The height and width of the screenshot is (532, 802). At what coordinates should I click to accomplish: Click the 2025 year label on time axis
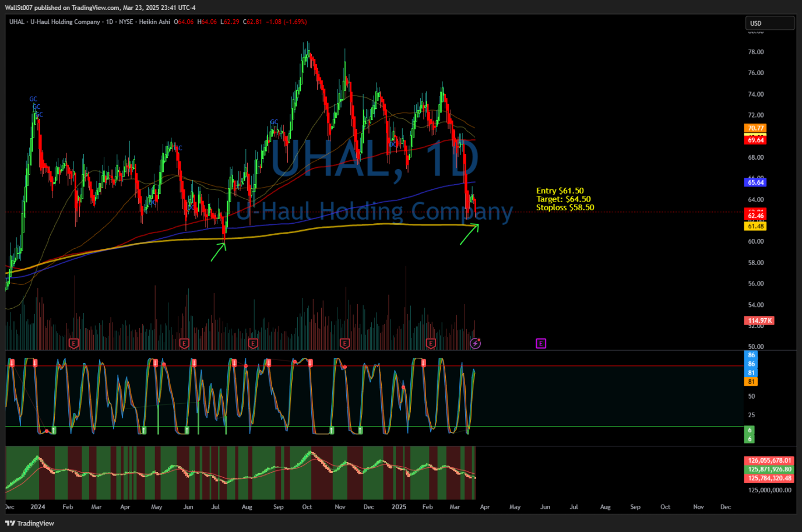coord(399,507)
